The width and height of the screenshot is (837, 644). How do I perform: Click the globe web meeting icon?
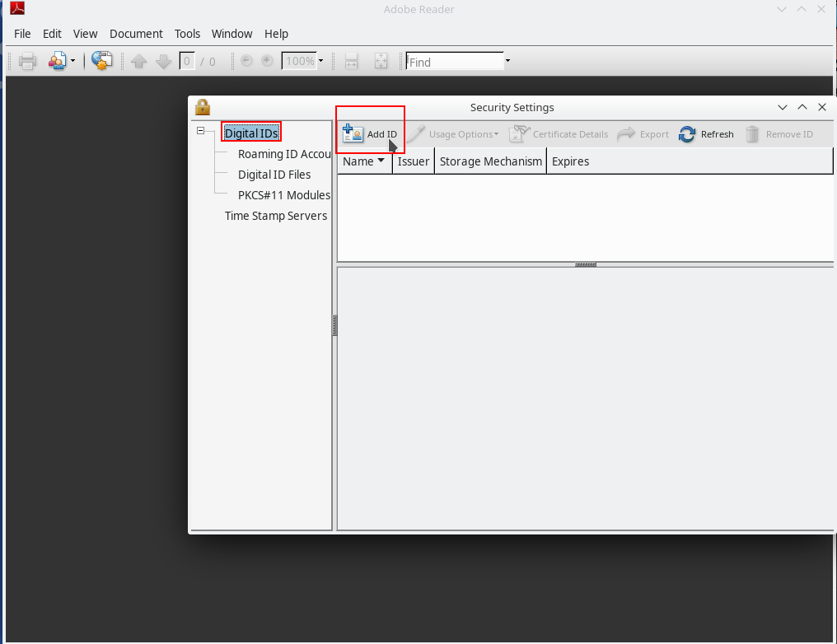coord(101,62)
